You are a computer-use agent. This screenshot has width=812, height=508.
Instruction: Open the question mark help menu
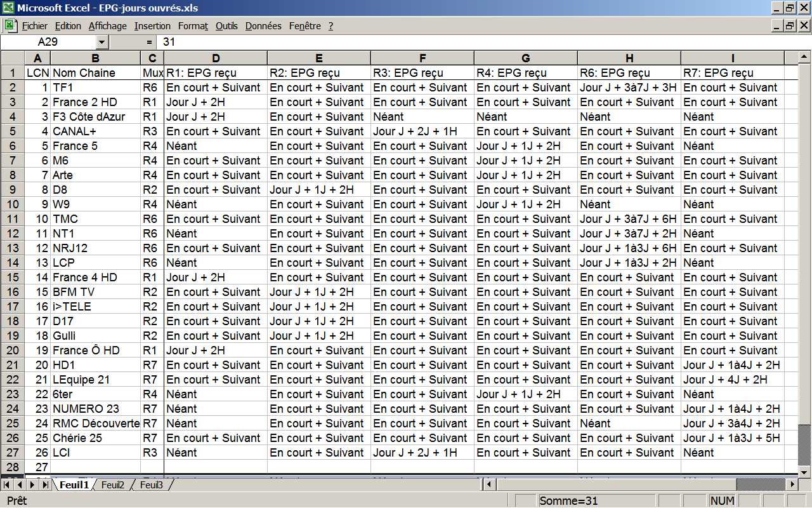click(x=331, y=26)
